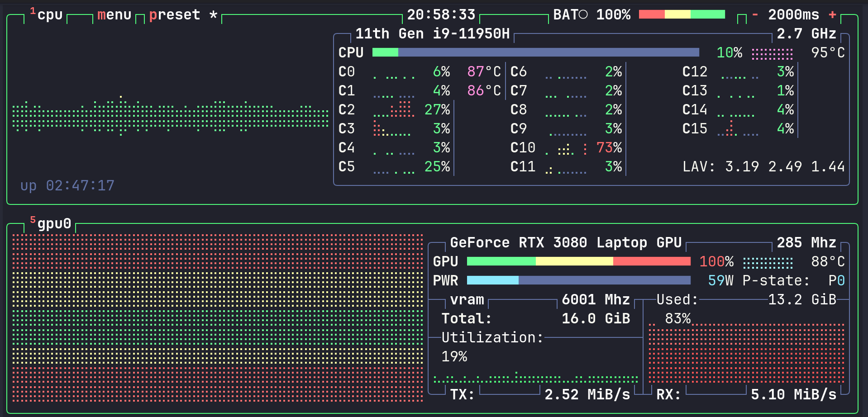
Task: Click the 95°C CPU temperature
Action: coord(828,53)
